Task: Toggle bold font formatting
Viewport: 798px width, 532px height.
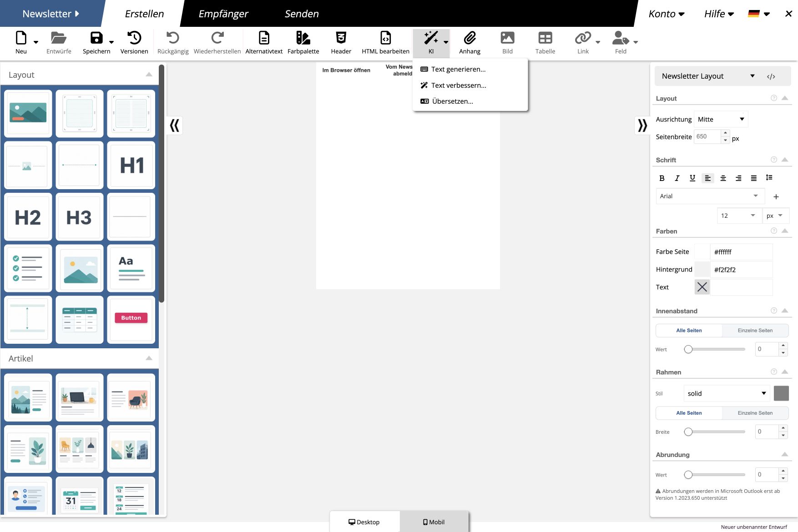Action: (x=662, y=178)
